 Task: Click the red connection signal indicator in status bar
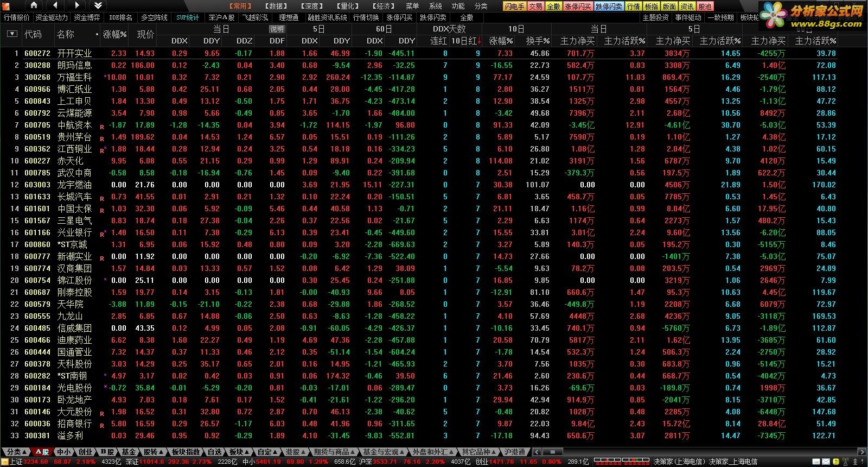click(622, 462)
